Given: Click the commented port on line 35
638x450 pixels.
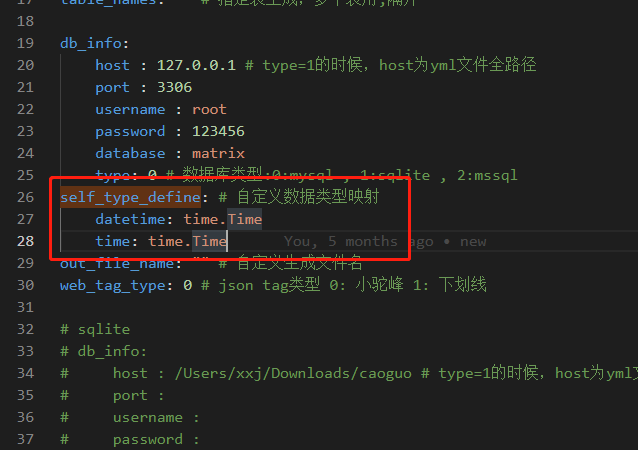Looking at the screenshot, I should coord(130,395).
